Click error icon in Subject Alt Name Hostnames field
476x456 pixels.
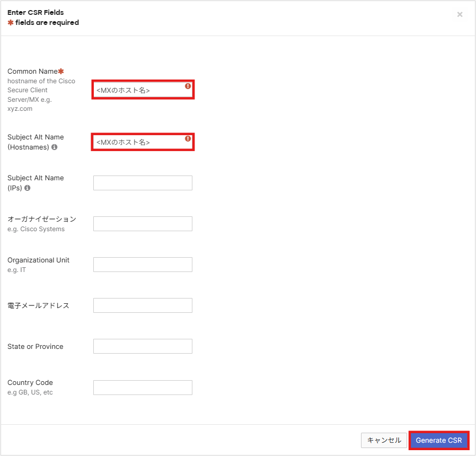click(x=188, y=138)
